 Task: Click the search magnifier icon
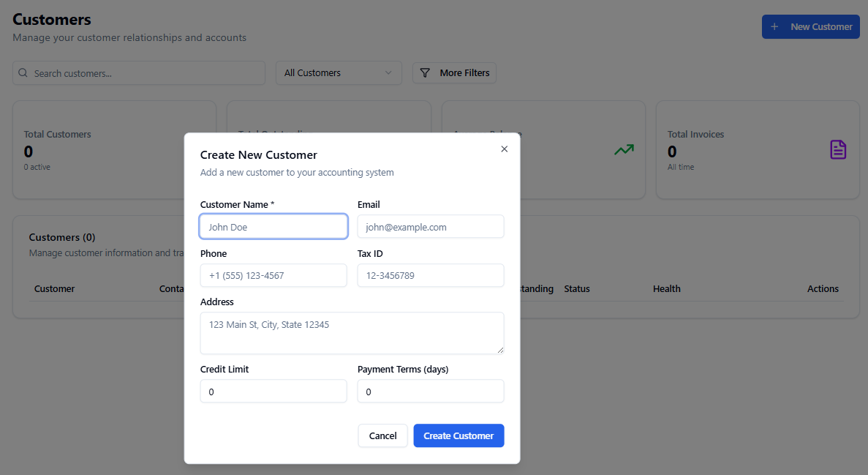pos(23,73)
